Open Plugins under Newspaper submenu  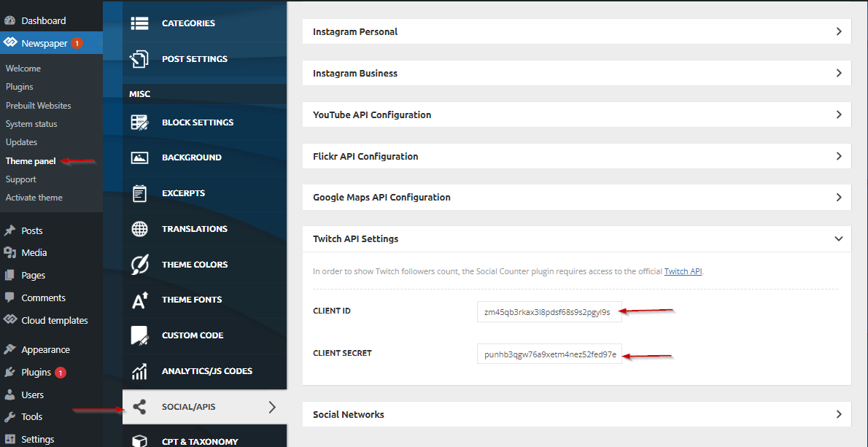coord(20,87)
